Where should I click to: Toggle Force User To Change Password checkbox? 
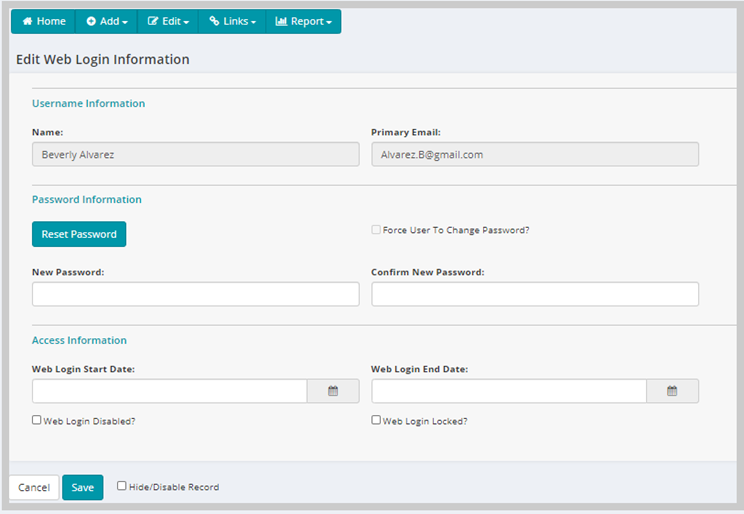pyautogui.click(x=376, y=229)
